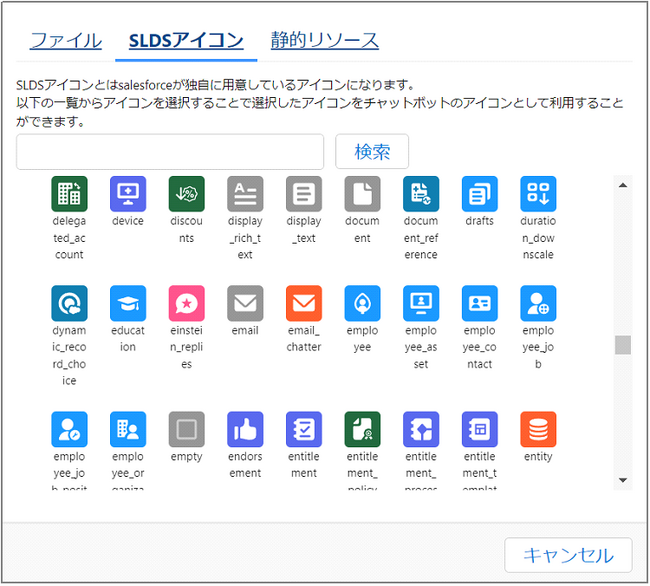Select the empty gray square icon

[x=186, y=429]
